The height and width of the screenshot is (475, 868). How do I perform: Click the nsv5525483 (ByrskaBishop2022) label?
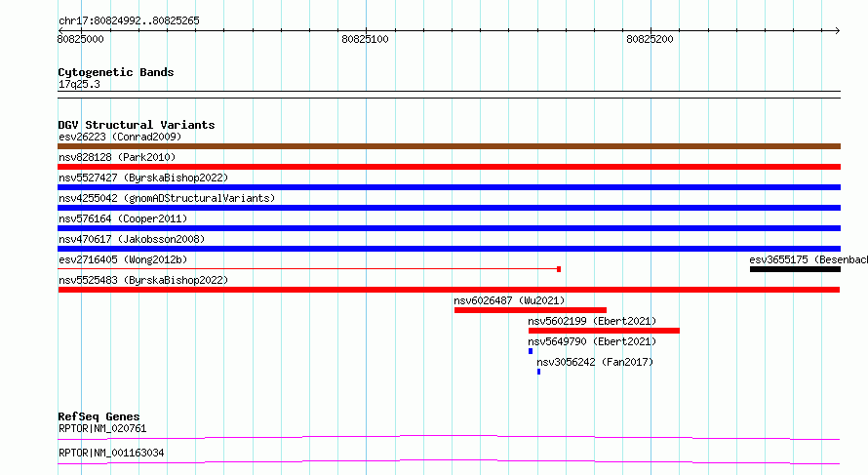(143, 280)
